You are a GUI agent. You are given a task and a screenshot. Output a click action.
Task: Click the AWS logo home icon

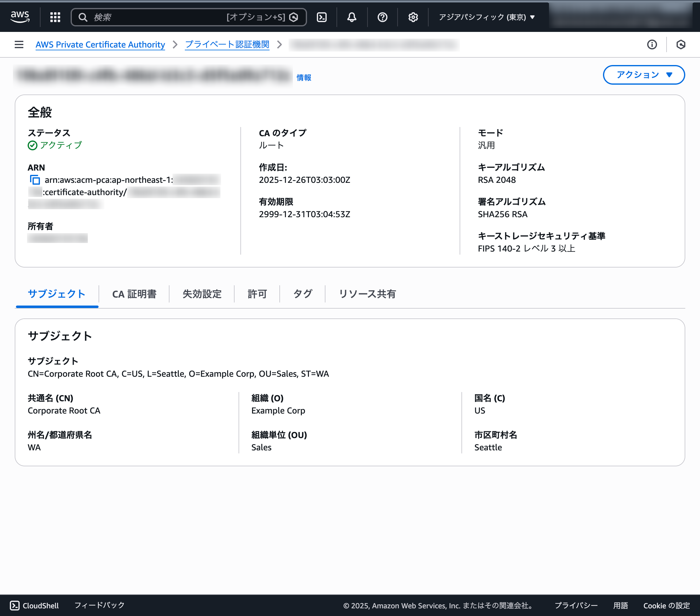pyautogui.click(x=20, y=17)
